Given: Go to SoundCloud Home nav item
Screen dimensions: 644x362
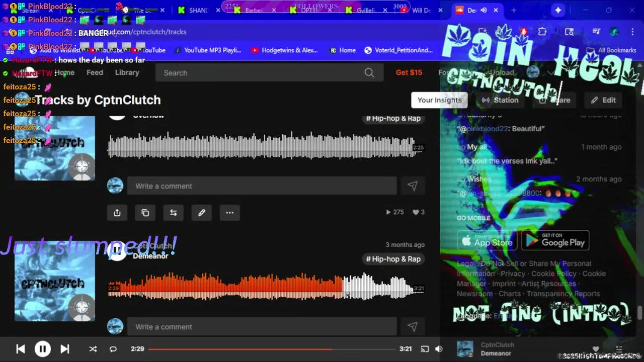Looking at the screenshot, I should tap(64, 72).
